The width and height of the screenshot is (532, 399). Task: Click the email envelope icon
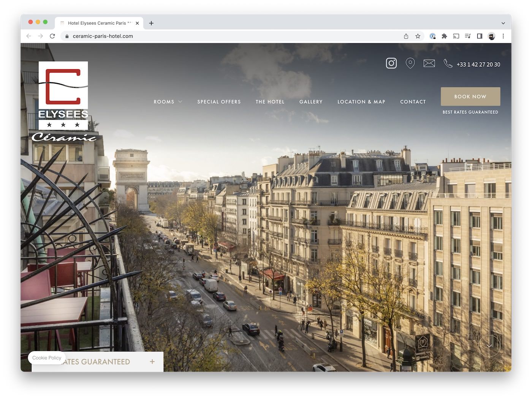tap(429, 63)
